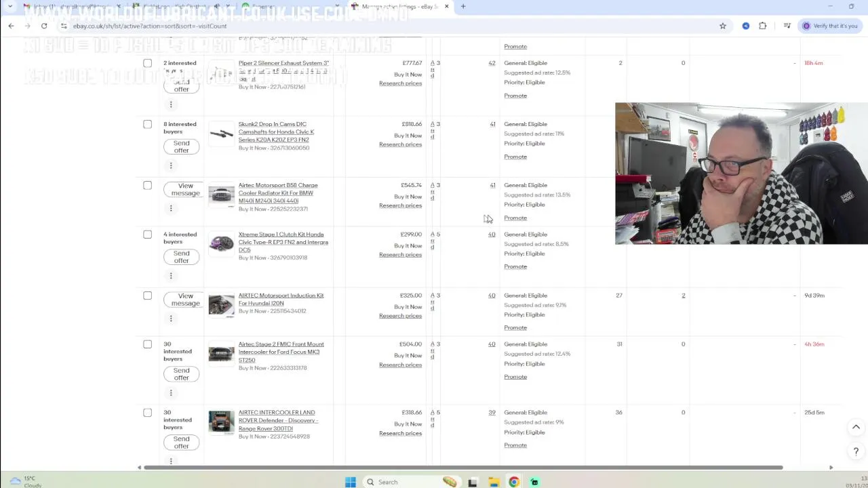Send offer for Airtec Focus MK3 Intercooler
The width and height of the screenshot is (868, 488).
click(181, 374)
